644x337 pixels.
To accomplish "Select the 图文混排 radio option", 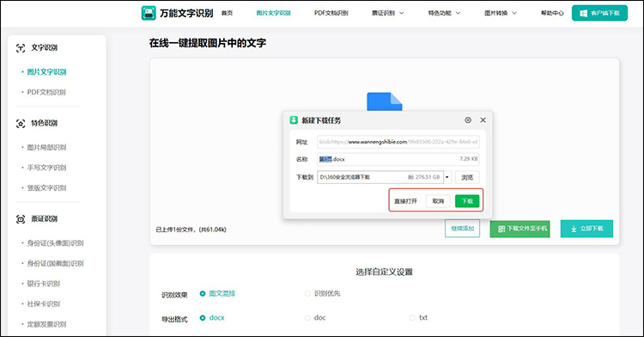I will (217, 293).
